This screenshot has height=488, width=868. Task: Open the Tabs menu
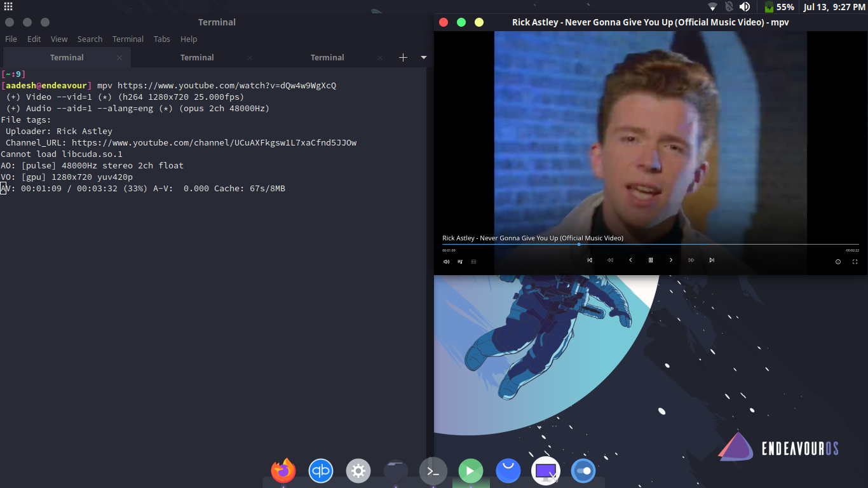[x=162, y=39]
